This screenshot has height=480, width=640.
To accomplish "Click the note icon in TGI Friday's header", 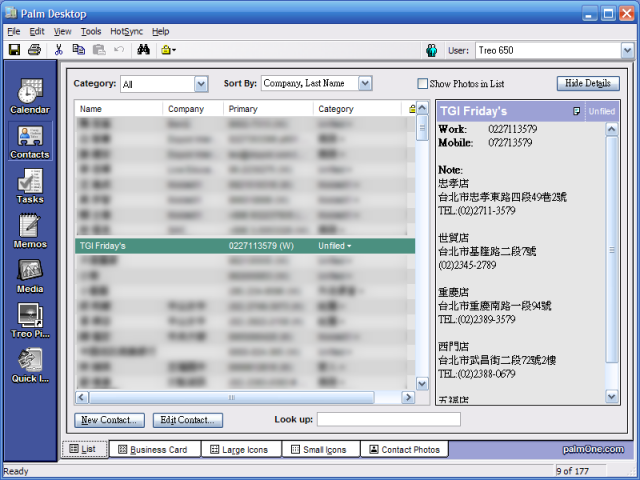I will (x=576, y=111).
